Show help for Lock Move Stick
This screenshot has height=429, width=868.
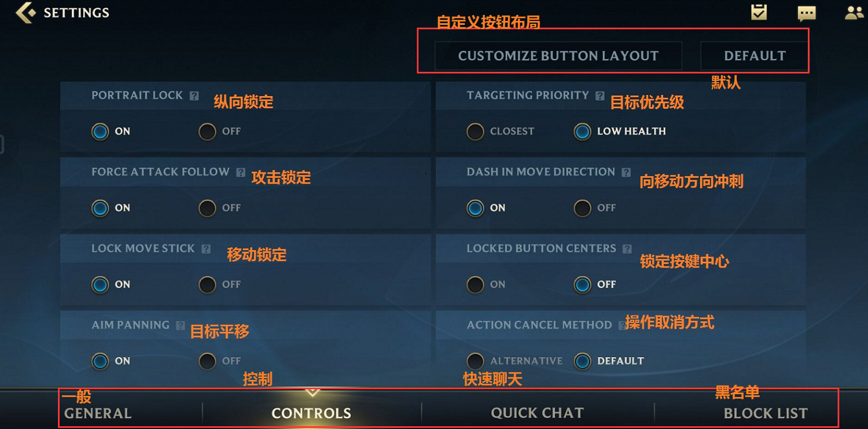(x=206, y=249)
